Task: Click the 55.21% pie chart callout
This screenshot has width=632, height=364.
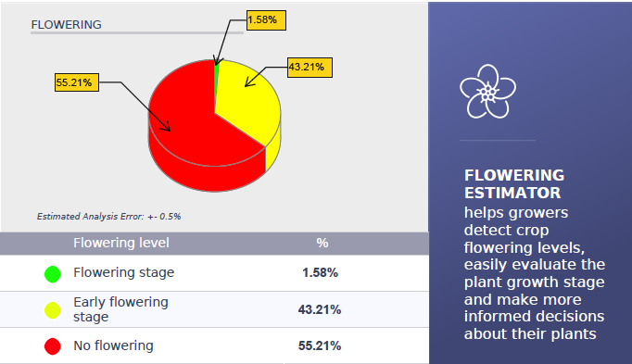Action: [77, 82]
